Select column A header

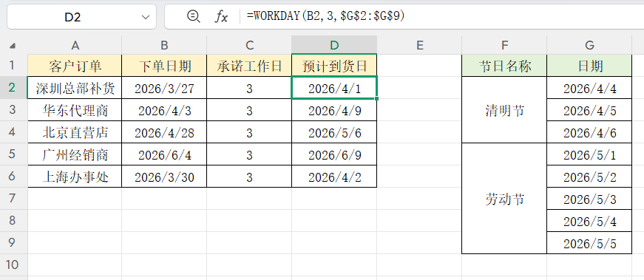(x=75, y=45)
